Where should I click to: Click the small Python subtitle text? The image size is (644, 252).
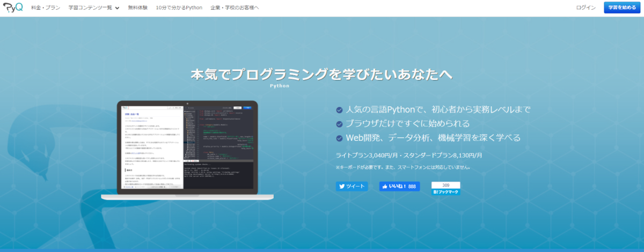tap(280, 86)
